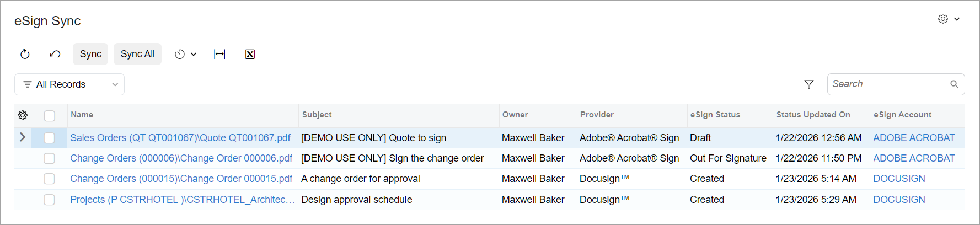The height and width of the screenshot is (225, 980).
Task: Open the filter funnel icon
Action: pos(809,84)
